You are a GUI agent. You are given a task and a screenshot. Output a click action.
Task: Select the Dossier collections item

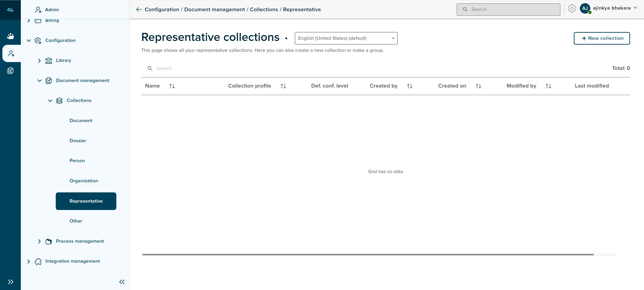[78, 141]
